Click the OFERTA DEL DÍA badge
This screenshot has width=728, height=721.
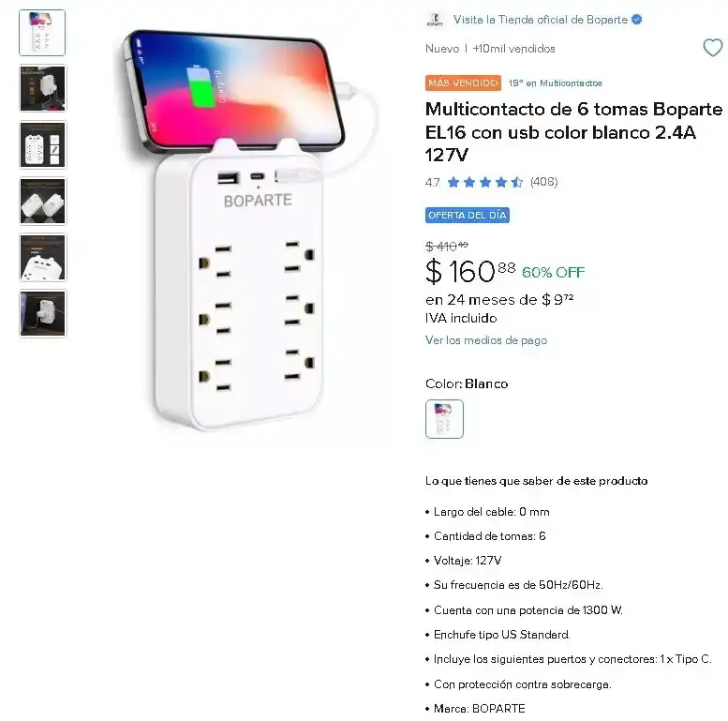tap(468, 215)
